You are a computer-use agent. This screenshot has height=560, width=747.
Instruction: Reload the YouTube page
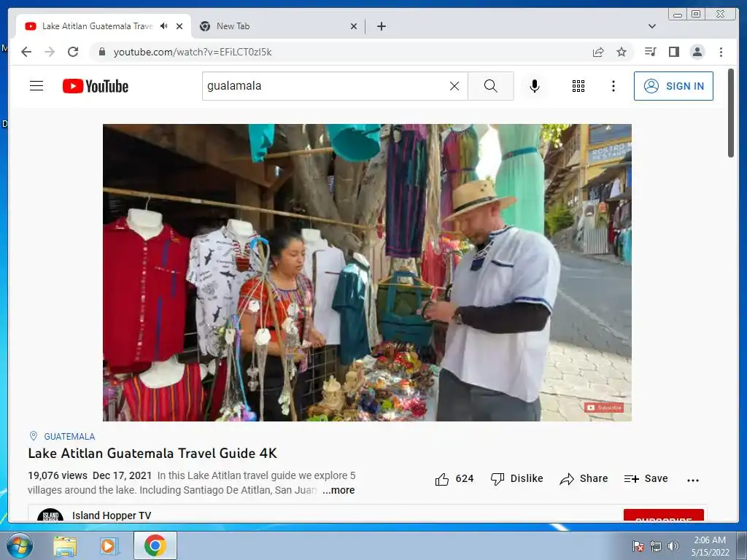point(73,52)
